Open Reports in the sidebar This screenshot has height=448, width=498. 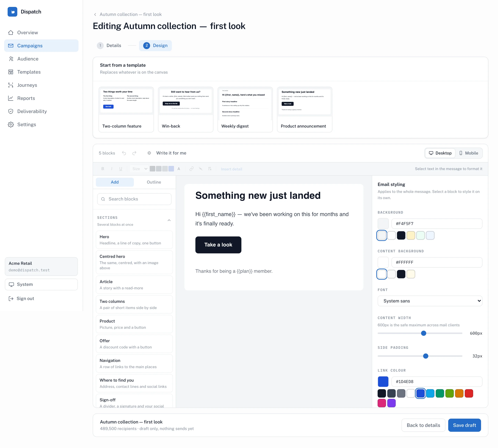tap(41, 98)
